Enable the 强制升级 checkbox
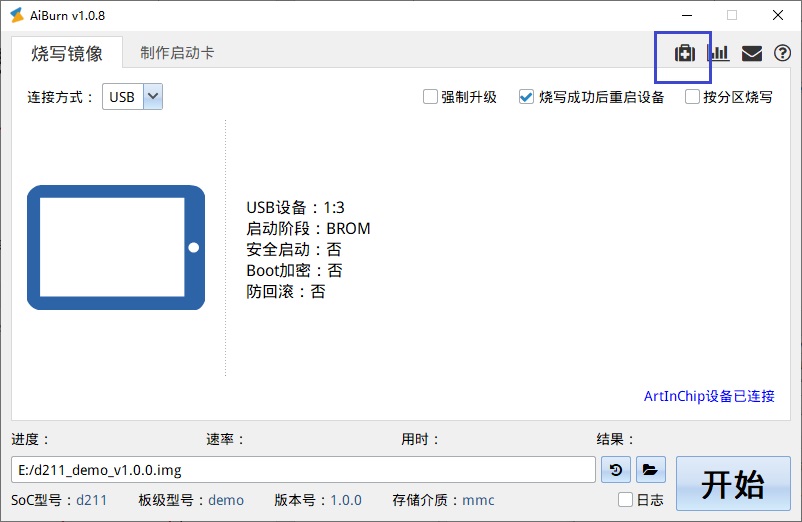 (x=430, y=97)
